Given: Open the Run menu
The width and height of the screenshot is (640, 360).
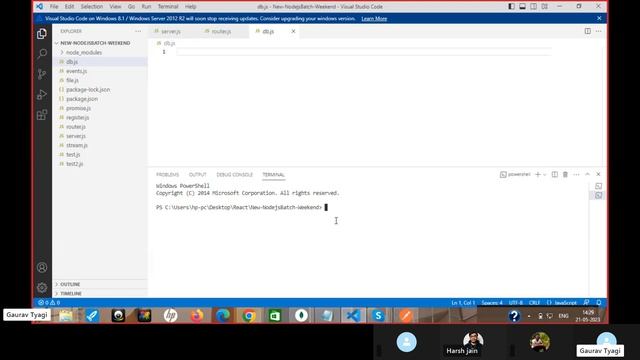Looking at the screenshot, I should tap(147, 7).
